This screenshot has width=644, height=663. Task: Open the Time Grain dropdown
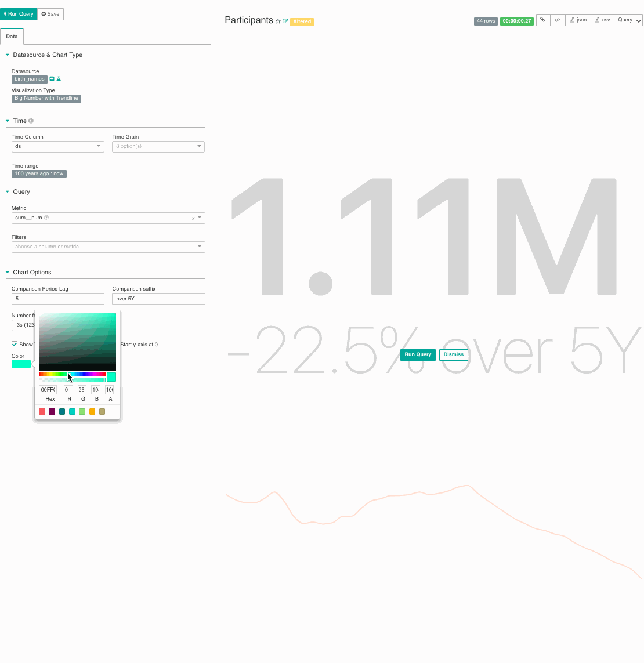click(158, 146)
